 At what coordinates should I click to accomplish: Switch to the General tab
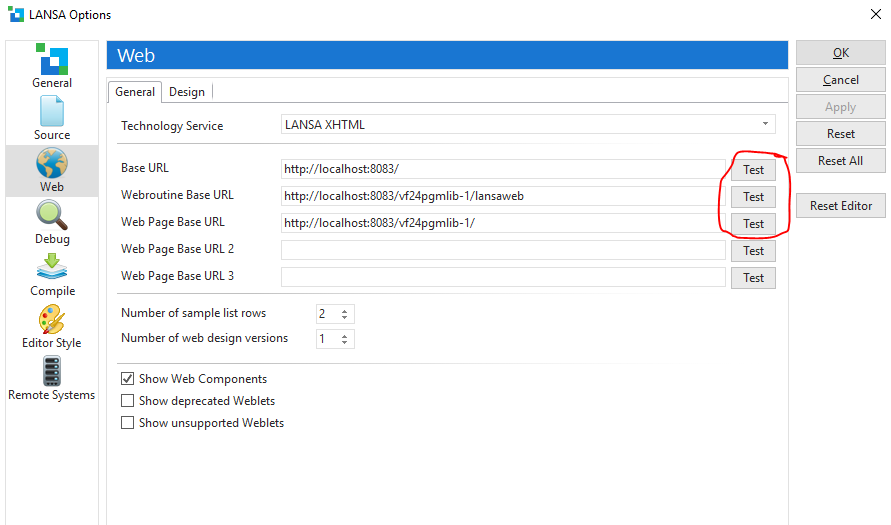tap(135, 92)
